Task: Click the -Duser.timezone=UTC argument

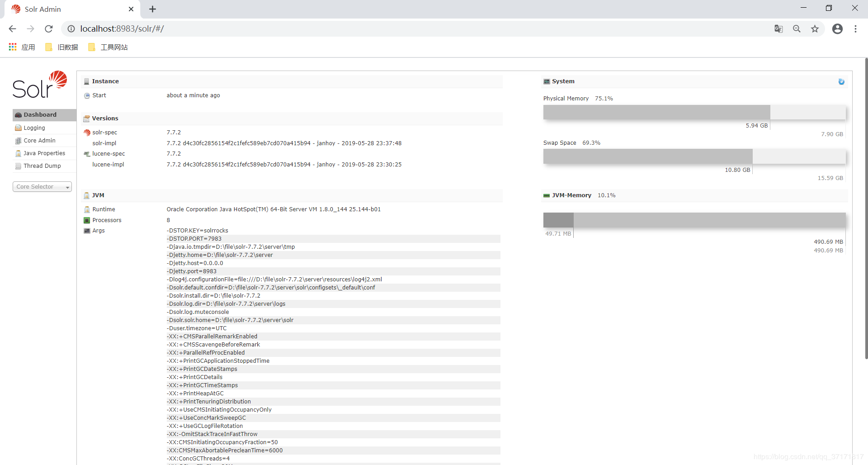Action: pyautogui.click(x=197, y=328)
